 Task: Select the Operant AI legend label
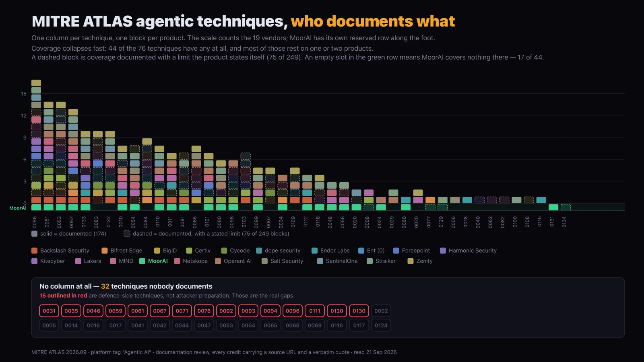point(237,261)
